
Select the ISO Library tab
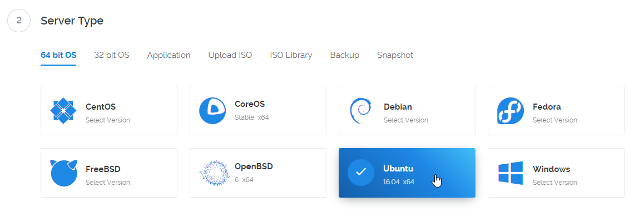[x=291, y=55]
